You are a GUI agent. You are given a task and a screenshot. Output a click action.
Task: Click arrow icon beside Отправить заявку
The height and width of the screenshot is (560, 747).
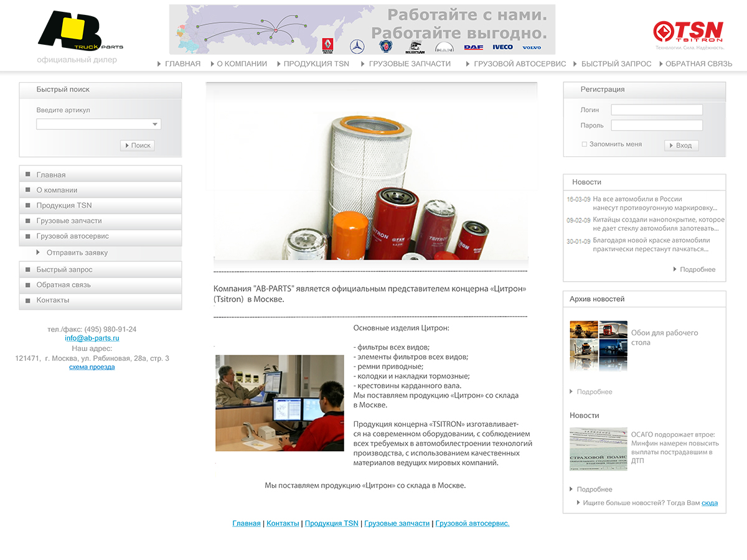coord(38,252)
